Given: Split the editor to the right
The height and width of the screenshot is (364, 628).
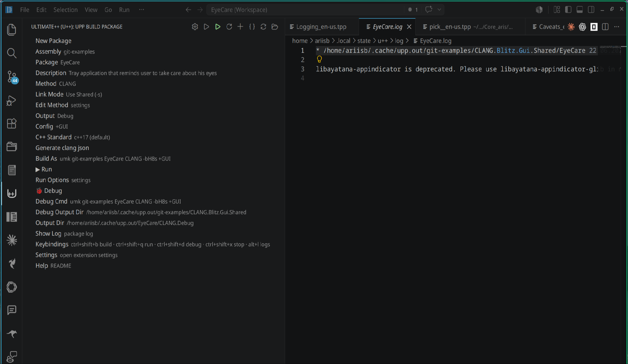Looking at the screenshot, I should [x=605, y=27].
